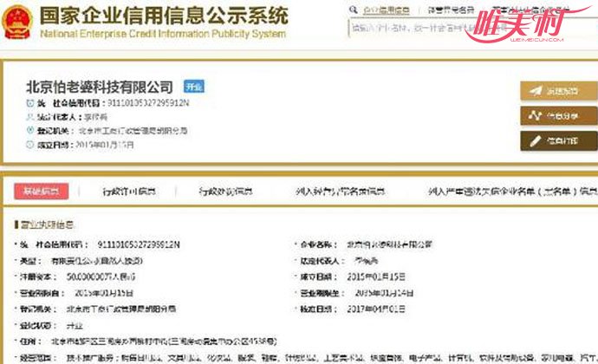The image size is (598, 364).
Task: Click the registration authority icon
Action: click(x=30, y=131)
